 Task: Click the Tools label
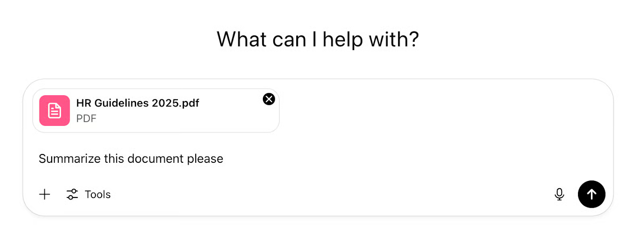[x=98, y=195]
